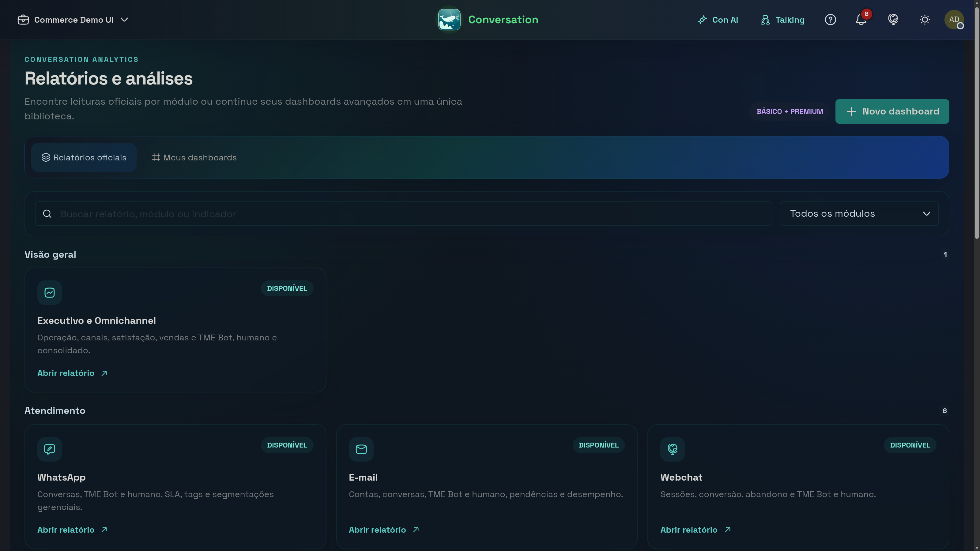Open the notifications bell icon

click(x=861, y=20)
